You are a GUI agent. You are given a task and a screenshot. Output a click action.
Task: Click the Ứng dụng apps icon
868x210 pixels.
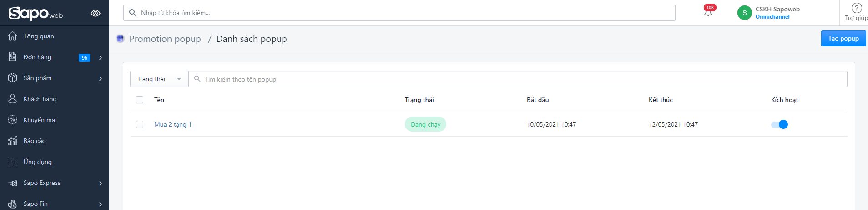pos(13,162)
